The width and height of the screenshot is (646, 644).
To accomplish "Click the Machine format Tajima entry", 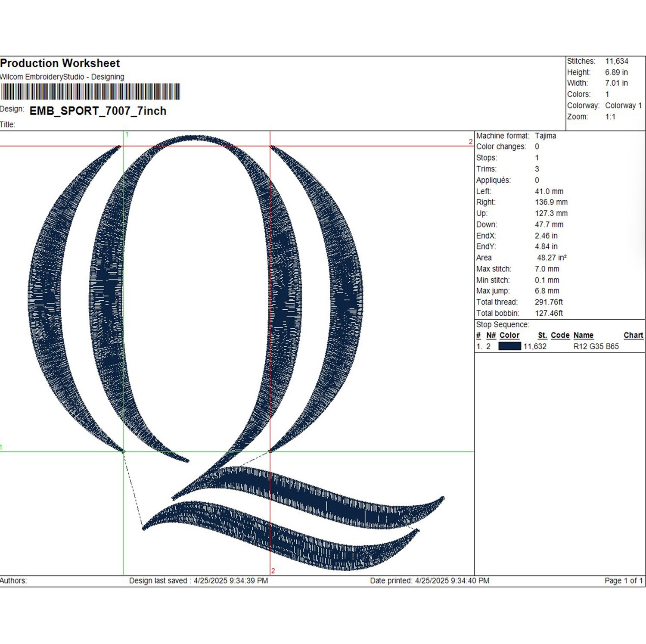I will pos(516,136).
